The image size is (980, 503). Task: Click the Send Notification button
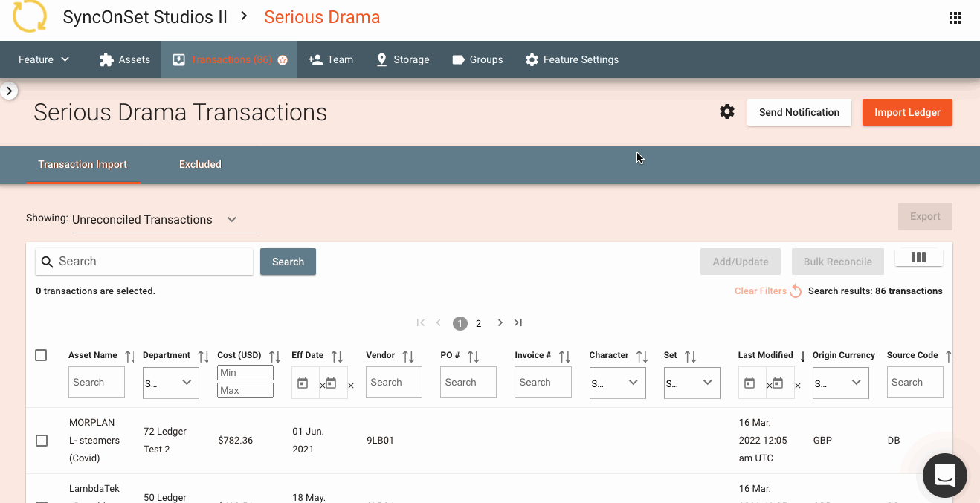click(799, 112)
